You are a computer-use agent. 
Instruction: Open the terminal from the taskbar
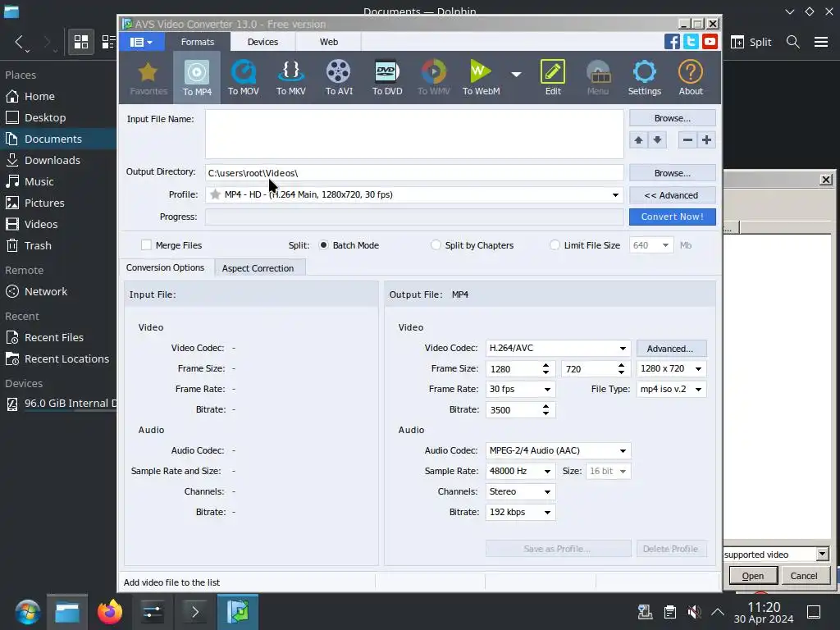pyautogui.click(x=195, y=612)
